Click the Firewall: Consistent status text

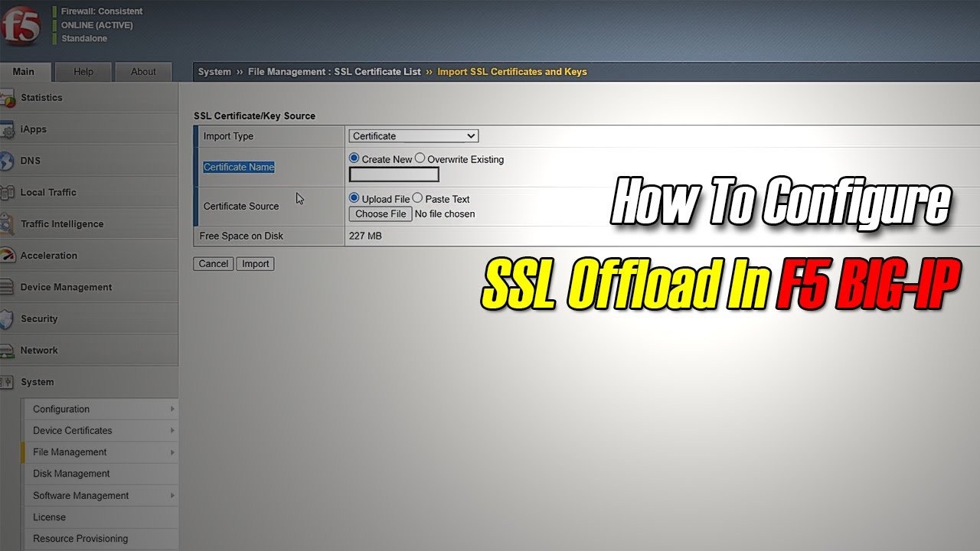click(x=102, y=11)
